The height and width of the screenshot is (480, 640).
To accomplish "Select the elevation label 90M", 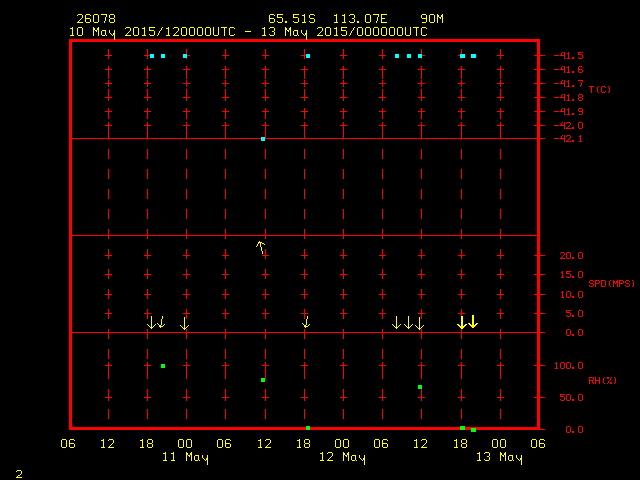I will (432, 19).
